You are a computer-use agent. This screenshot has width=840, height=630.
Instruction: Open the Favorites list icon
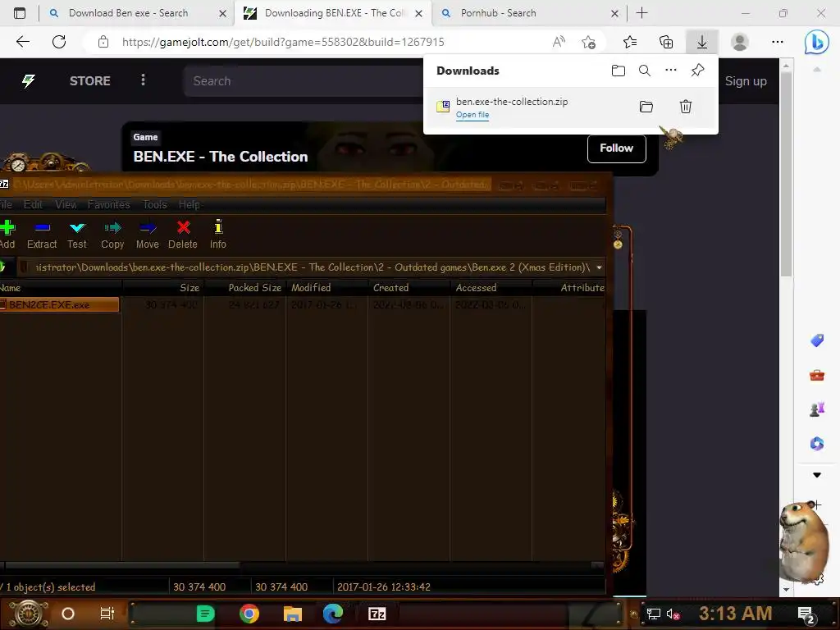630,42
